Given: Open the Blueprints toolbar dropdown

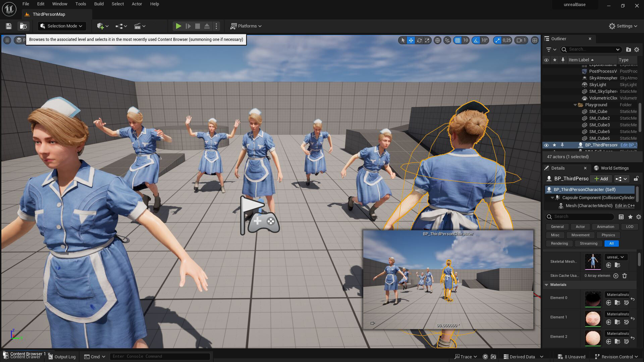Looking at the screenshot, I should pyautogui.click(x=121, y=26).
